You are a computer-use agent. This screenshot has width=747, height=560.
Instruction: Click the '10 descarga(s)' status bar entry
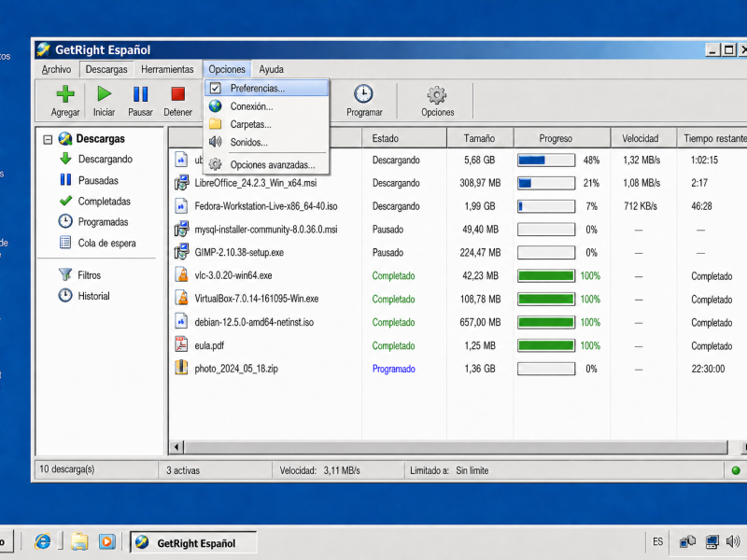point(66,469)
